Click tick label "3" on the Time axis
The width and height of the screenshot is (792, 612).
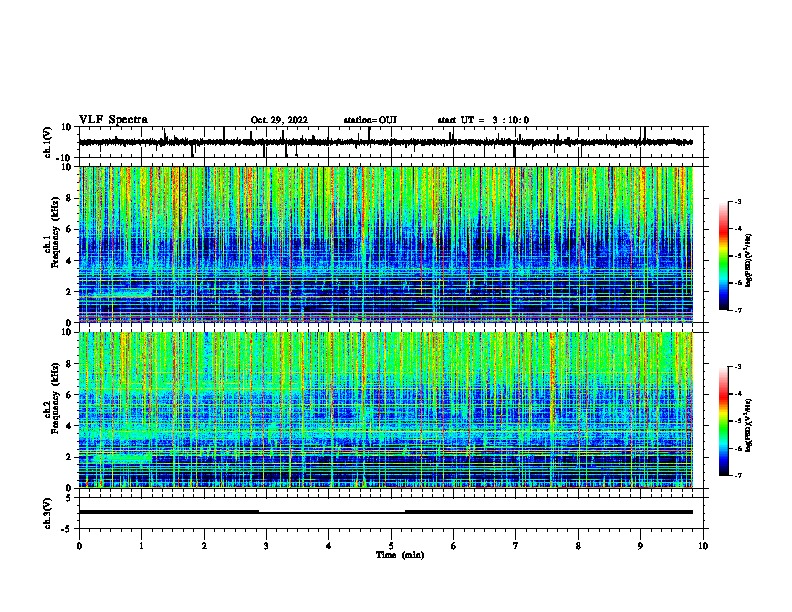click(x=266, y=546)
